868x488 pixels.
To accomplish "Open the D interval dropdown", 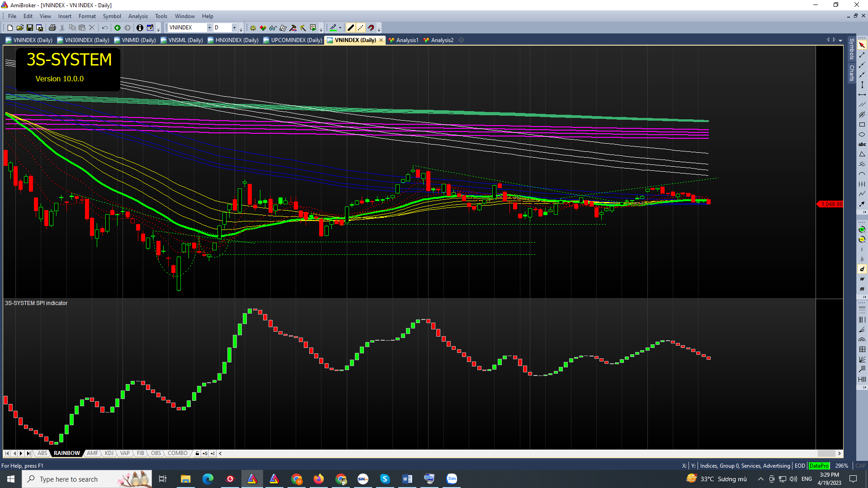I will tap(234, 28).
